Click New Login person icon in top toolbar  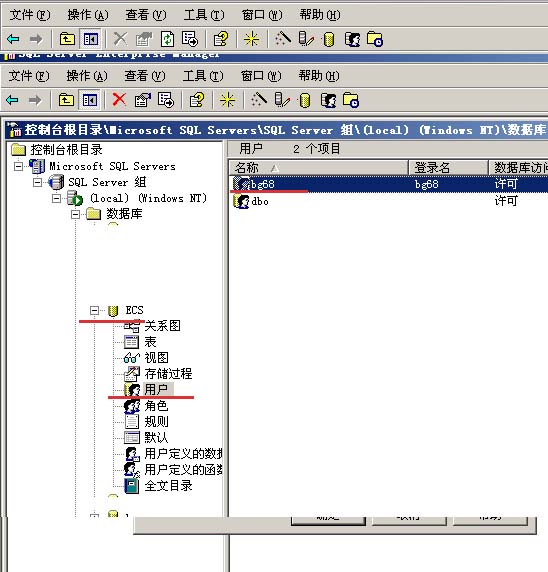[352, 39]
